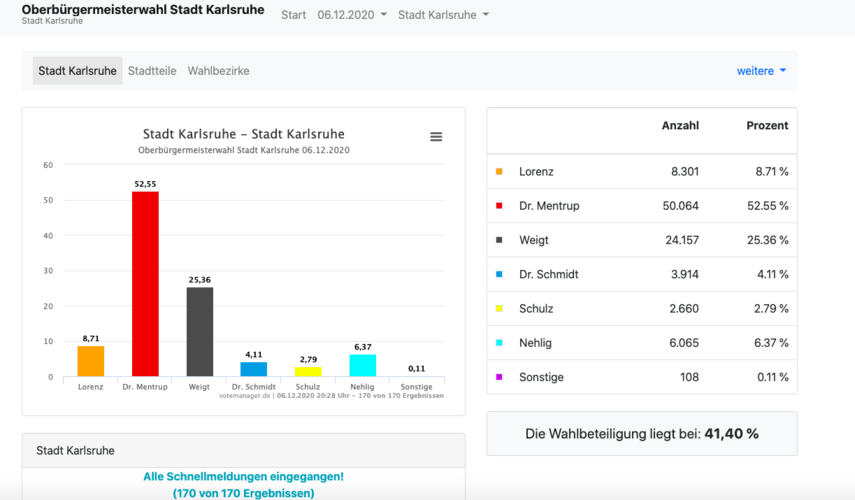Viewport: 855px width, 500px height.
Task: Click the blue Dr. Schmidt legend square
Action: pos(499,274)
